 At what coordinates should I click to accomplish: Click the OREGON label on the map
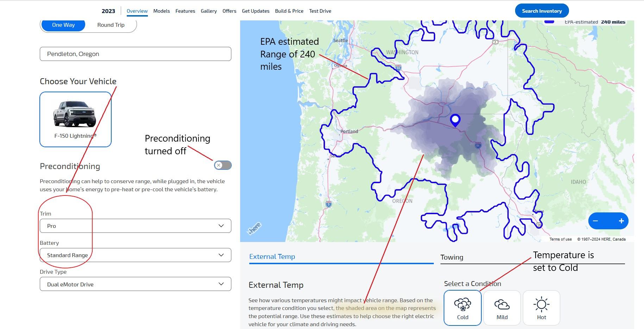pos(402,201)
